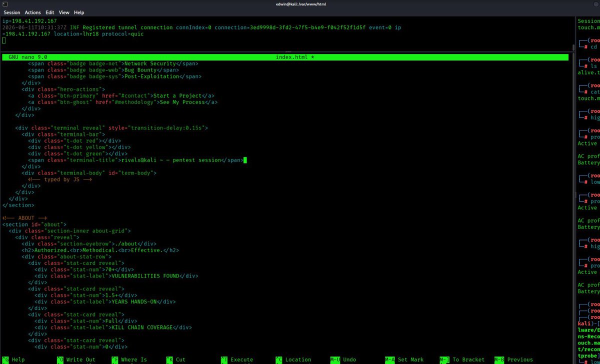Screen dimensions: 600x364
Task: Click nano's ^K Cut shortcut
Action: point(175,359)
